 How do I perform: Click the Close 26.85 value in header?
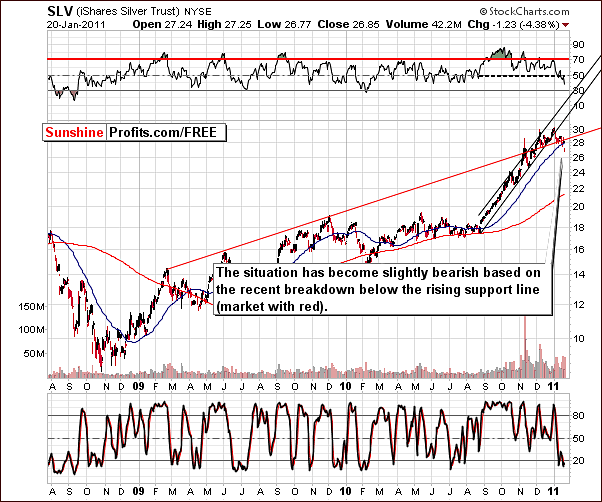coord(348,25)
